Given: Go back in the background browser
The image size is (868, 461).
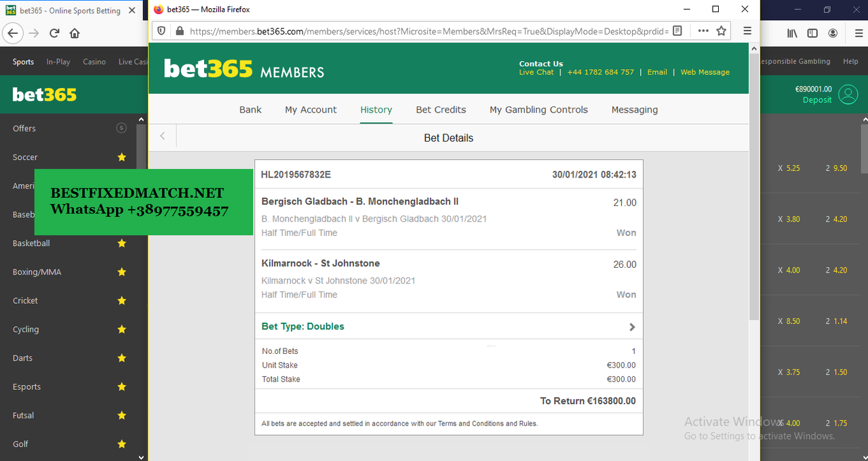Looking at the screenshot, I should [13, 33].
